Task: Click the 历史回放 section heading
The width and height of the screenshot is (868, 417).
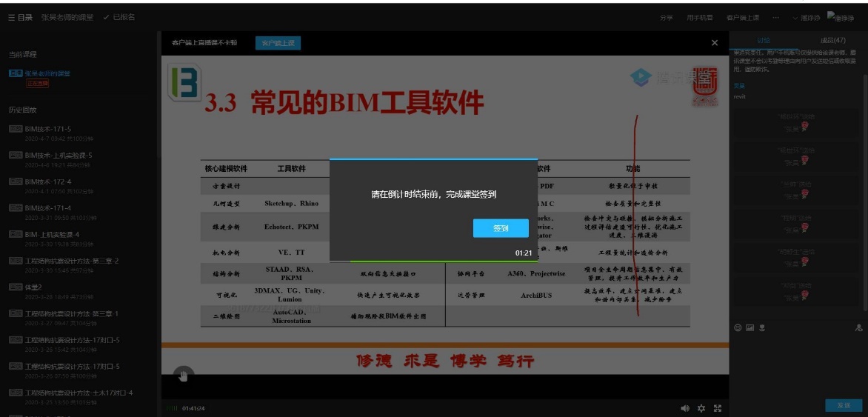Action: (23, 110)
